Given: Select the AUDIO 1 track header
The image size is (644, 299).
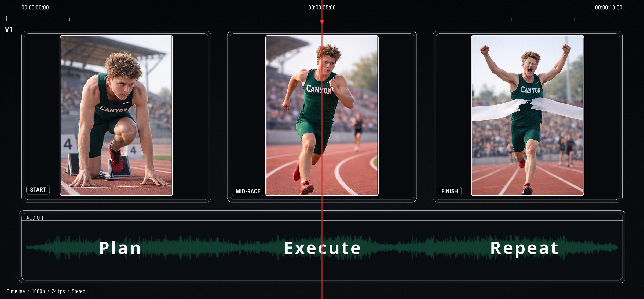Looking at the screenshot, I should 35,218.
